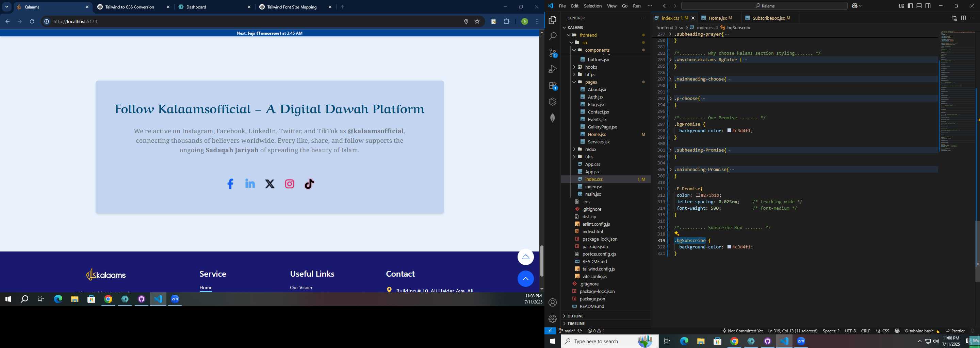Open Accounts icon in VS Code
This screenshot has width=980, height=348.
pyautogui.click(x=552, y=302)
